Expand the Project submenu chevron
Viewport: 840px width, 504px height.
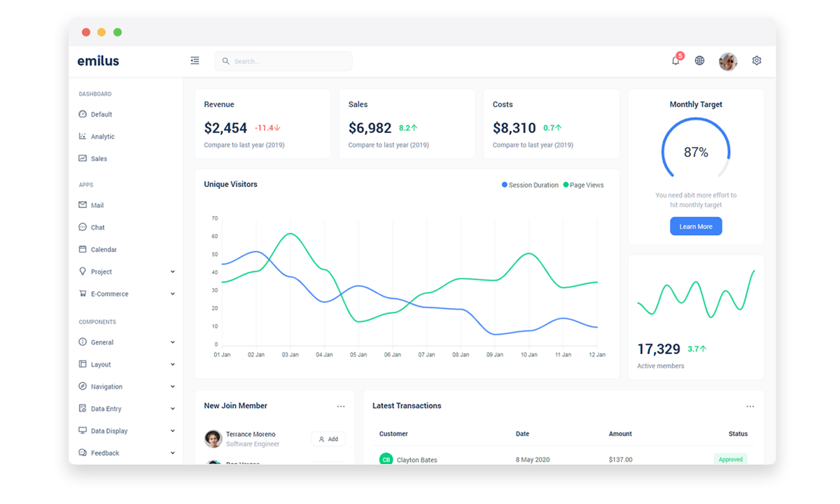(173, 272)
